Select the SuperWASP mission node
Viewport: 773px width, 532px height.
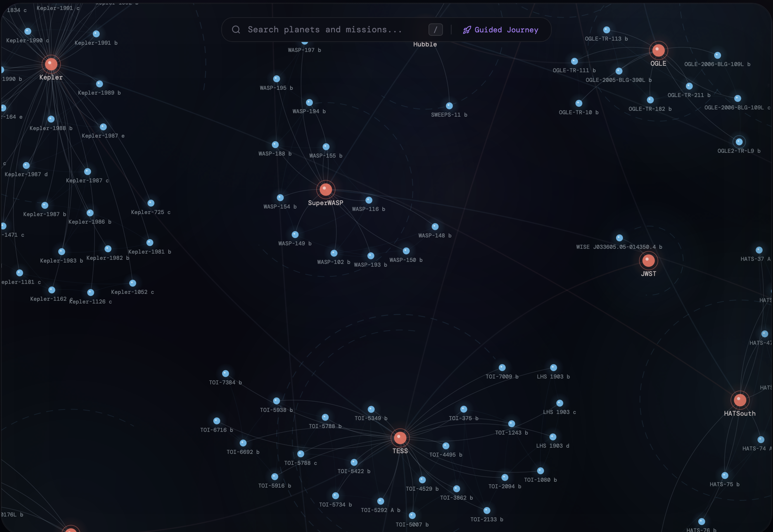(326, 189)
